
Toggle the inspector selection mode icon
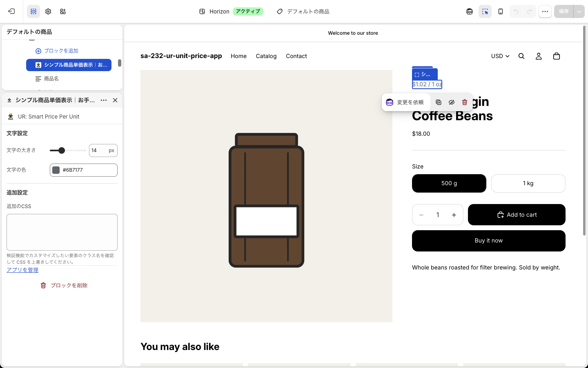pyautogui.click(x=485, y=11)
